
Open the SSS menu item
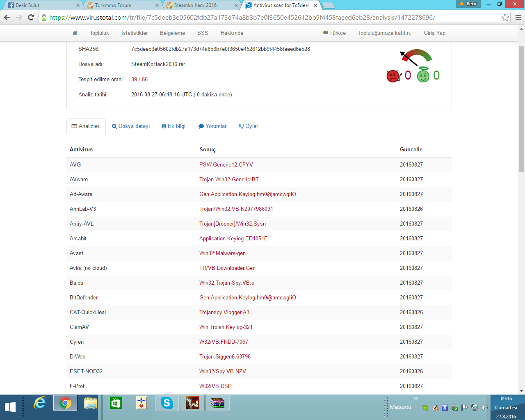pyautogui.click(x=203, y=33)
